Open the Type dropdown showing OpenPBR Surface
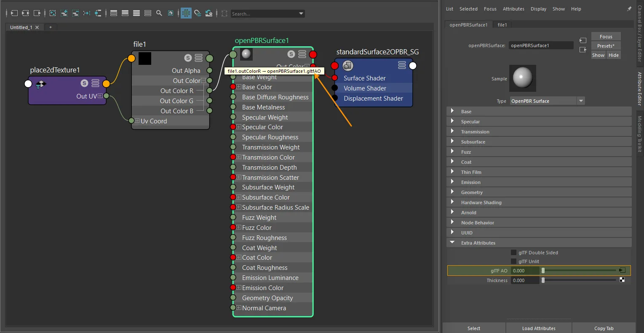The image size is (644, 333). click(548, 101)
